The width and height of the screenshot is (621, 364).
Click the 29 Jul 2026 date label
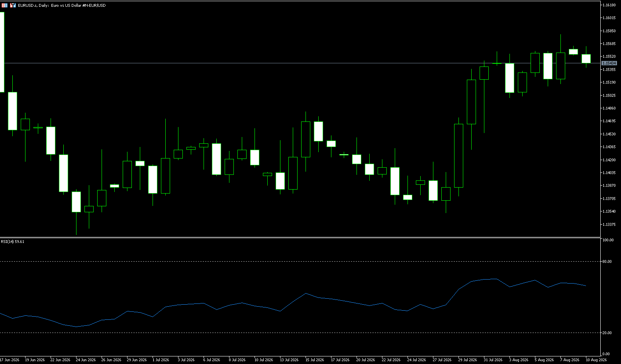point(468,360)
